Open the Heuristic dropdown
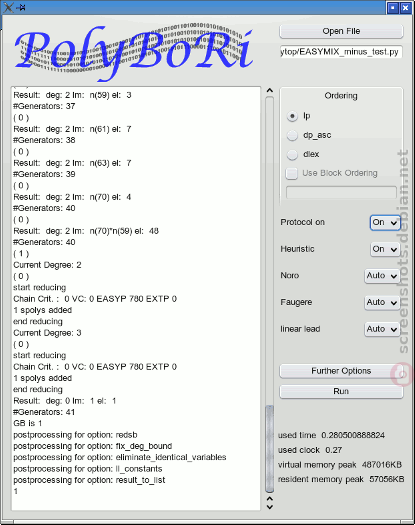The width and height of the screenshot is (415, 525). 385,249
